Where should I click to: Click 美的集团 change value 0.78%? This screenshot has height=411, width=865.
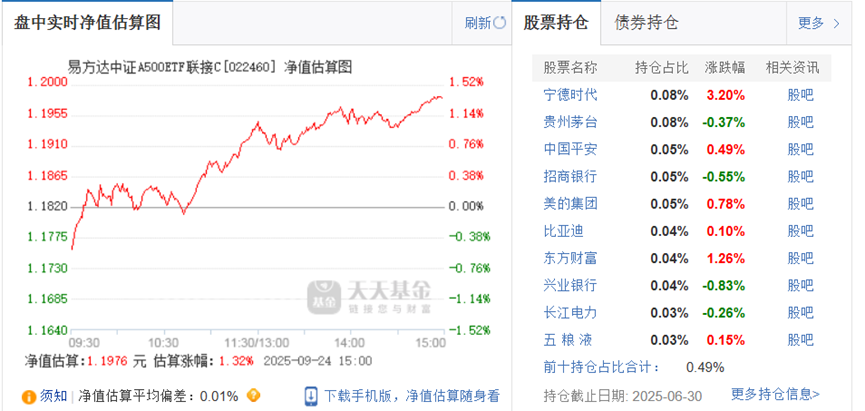pyautogui.click(x=726, y=204)
